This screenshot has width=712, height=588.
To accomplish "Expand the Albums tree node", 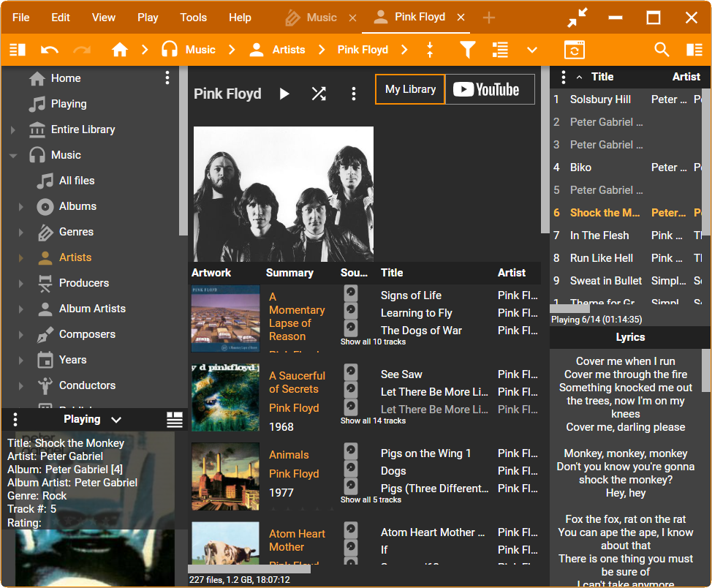I will point(21,207).
